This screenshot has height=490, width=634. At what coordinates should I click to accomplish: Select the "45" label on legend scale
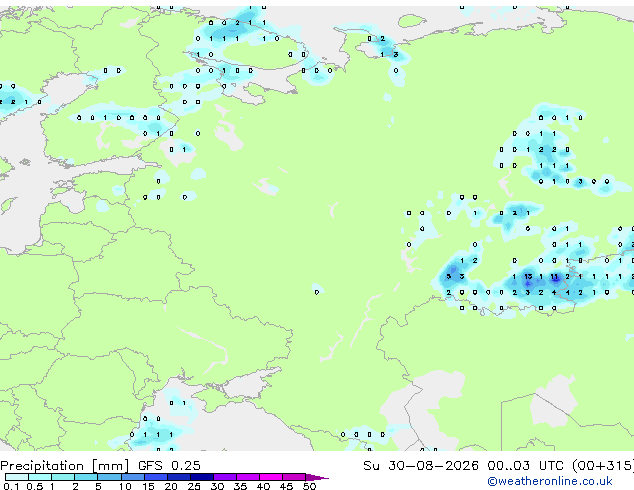pyautogui.click(x=286, y=486)
